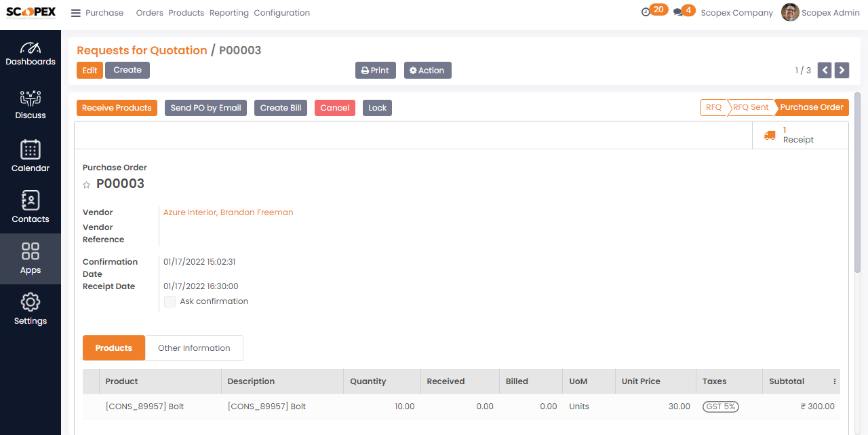868x435 pixels.
Task: Mark P00003 as favorite with star
Action: click(x=86, y=185)
